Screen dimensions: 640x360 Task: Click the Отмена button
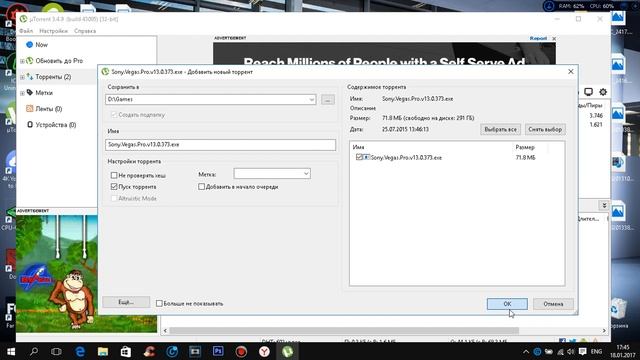553,304
